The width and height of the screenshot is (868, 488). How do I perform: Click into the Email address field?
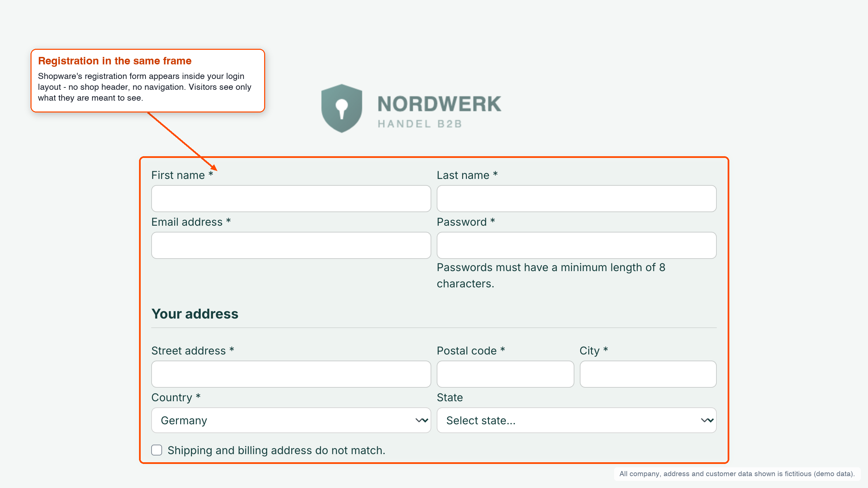tap(291, 245)
